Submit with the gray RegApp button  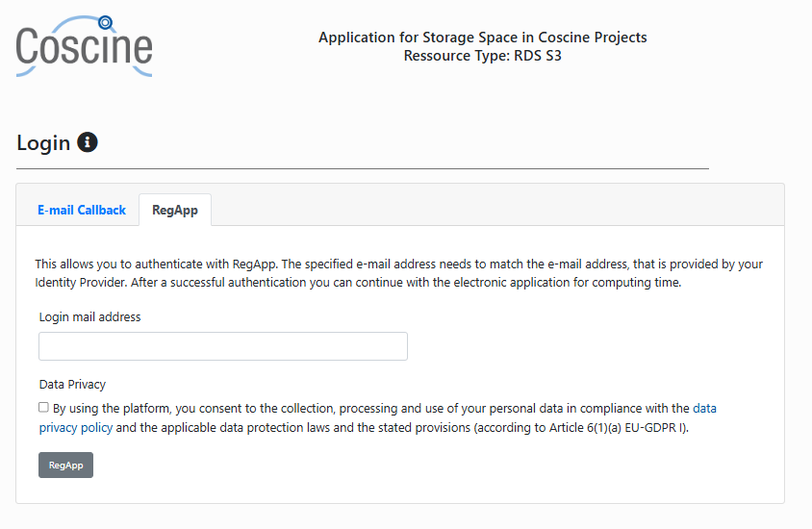(65, 465)
